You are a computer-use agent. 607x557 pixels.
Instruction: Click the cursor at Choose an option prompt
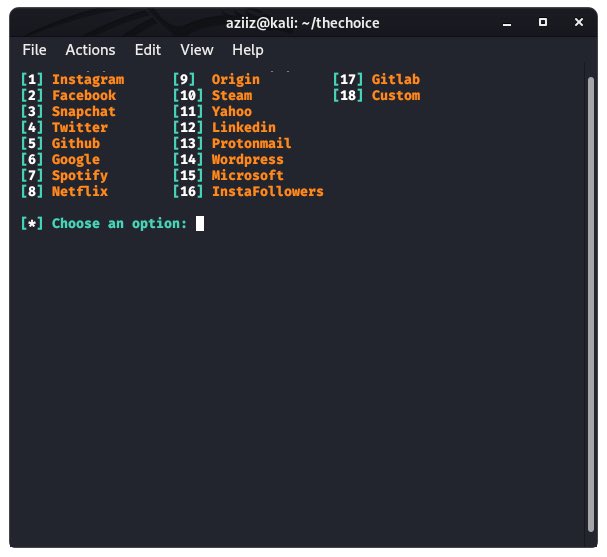(200, 224)
